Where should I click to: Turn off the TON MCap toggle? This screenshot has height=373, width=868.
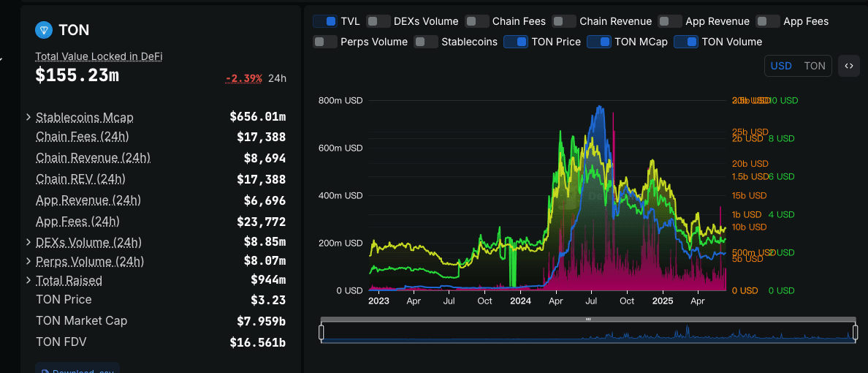[599, 42]
